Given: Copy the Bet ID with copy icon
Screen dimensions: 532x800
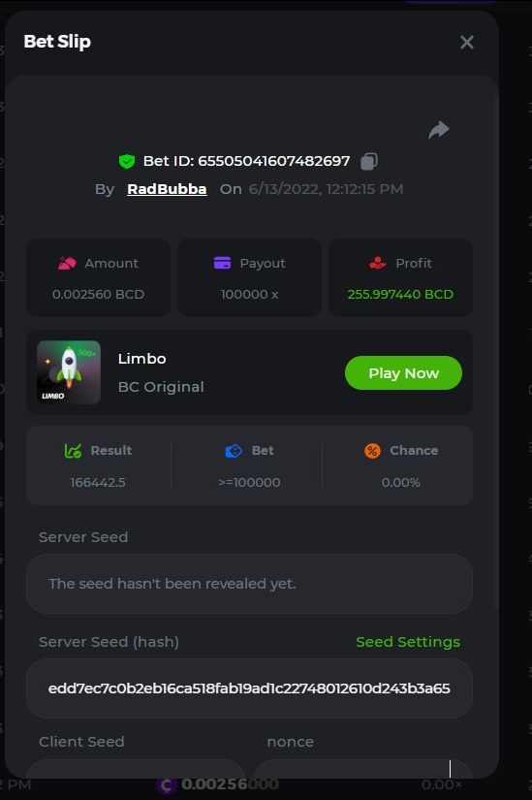Looking at the screenshot, I should coord(369,161).
